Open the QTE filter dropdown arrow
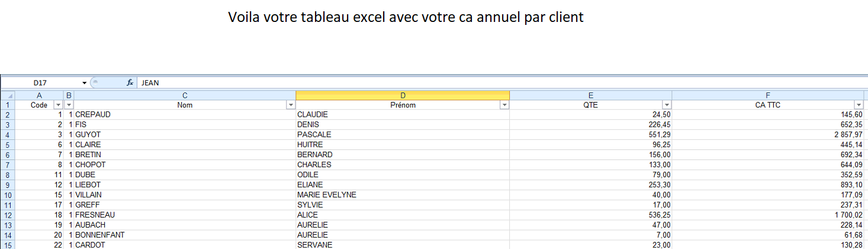This screenshot has width=868, height=249. tap(667, 105)
